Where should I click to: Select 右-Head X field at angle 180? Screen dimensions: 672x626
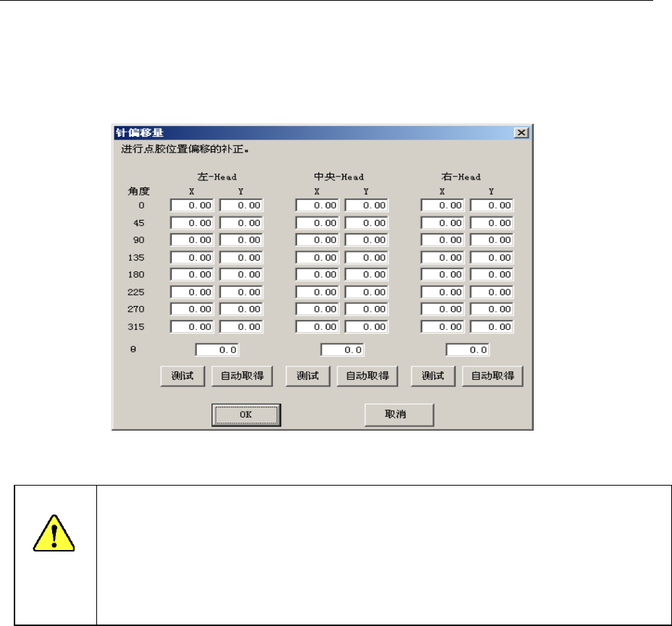442,274
